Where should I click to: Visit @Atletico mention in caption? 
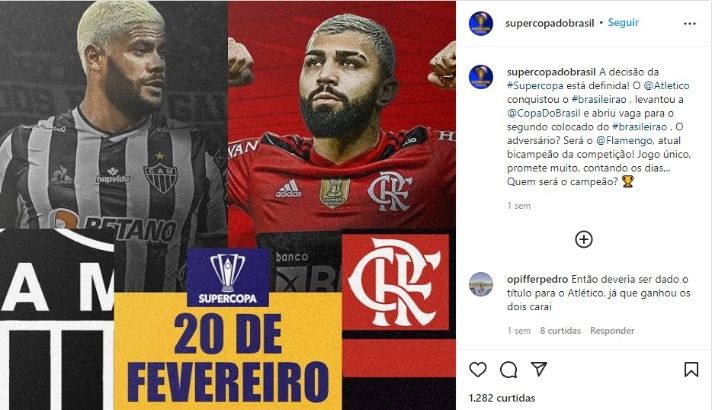(x=667, y=85)
